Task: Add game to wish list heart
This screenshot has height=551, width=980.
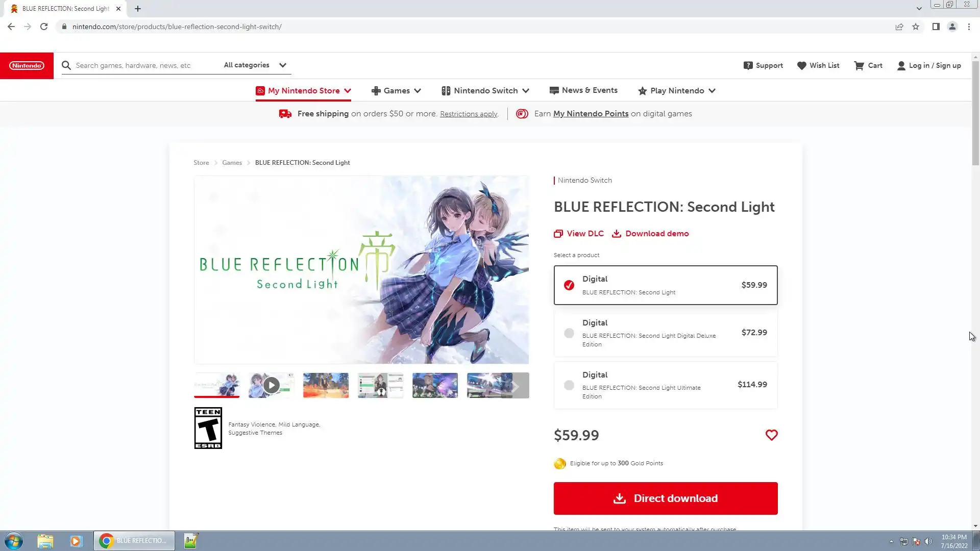Action: coord(771,435)
